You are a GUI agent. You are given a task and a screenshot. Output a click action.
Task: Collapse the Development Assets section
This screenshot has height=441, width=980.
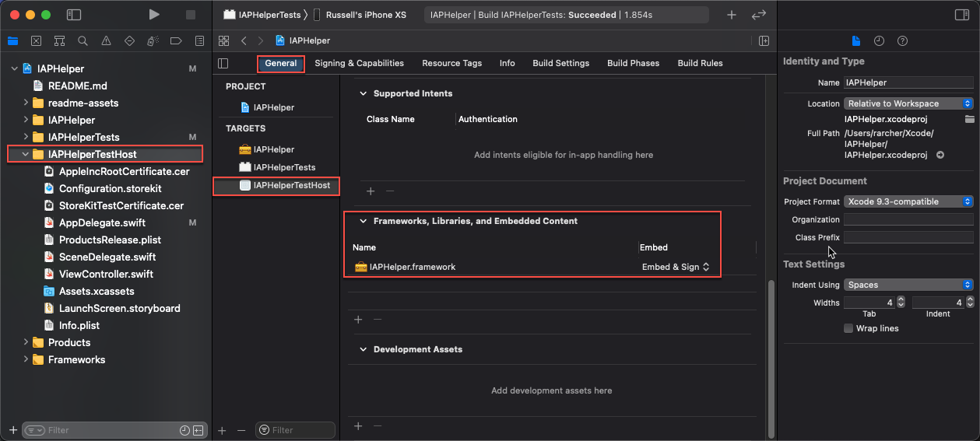pos(363,349)
